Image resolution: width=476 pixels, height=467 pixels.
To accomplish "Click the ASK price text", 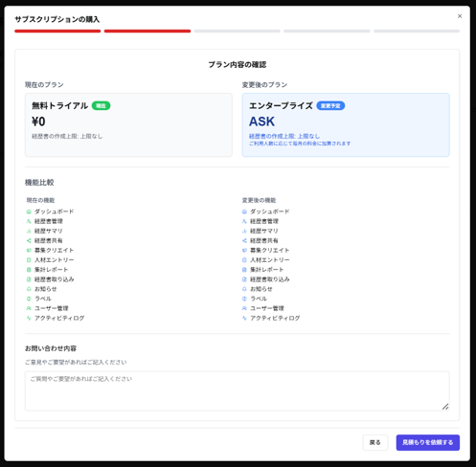I will 261,122.
